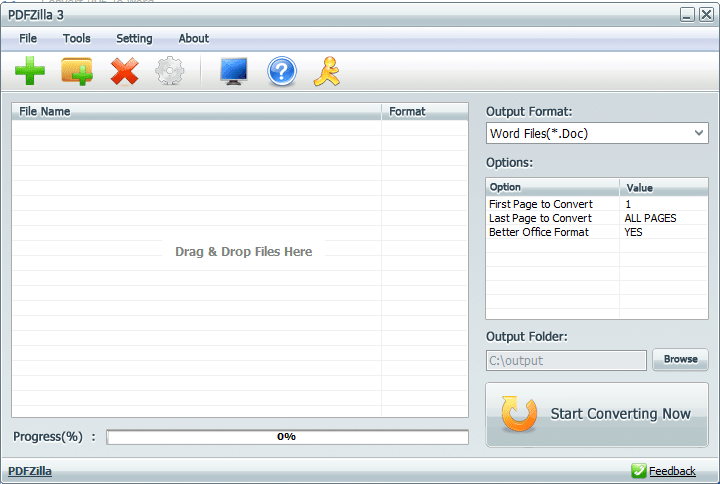Viewport: 720px width, 484px height.
Task: Click the orange refresh arrow convert icon
Action: coord(519,414)
